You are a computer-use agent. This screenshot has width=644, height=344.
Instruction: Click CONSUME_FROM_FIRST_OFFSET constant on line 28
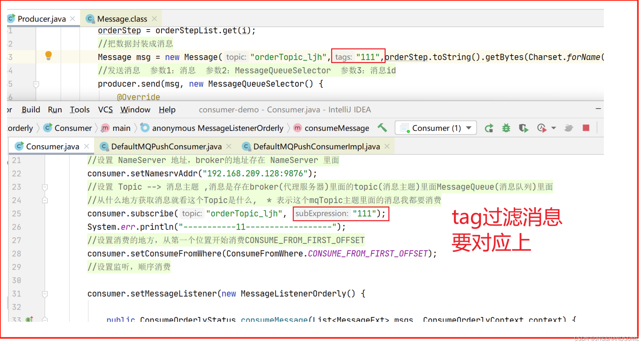368,254
